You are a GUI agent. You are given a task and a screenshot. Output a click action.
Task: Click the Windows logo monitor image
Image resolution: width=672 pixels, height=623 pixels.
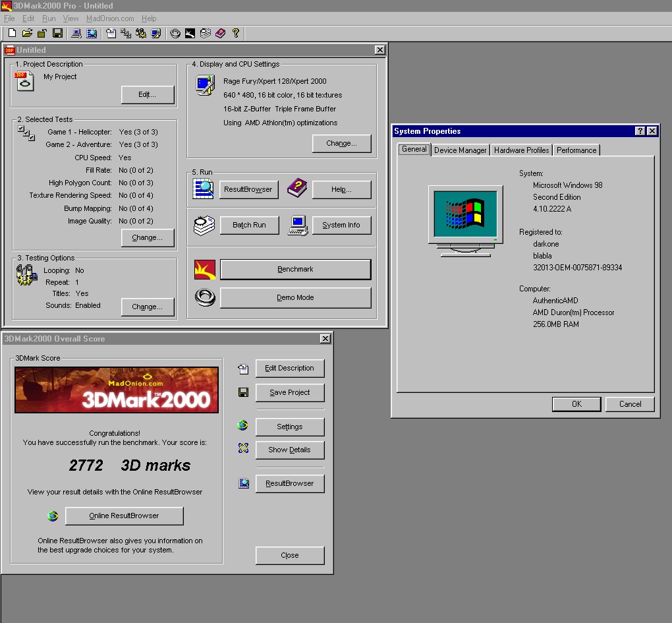point(465,222)
